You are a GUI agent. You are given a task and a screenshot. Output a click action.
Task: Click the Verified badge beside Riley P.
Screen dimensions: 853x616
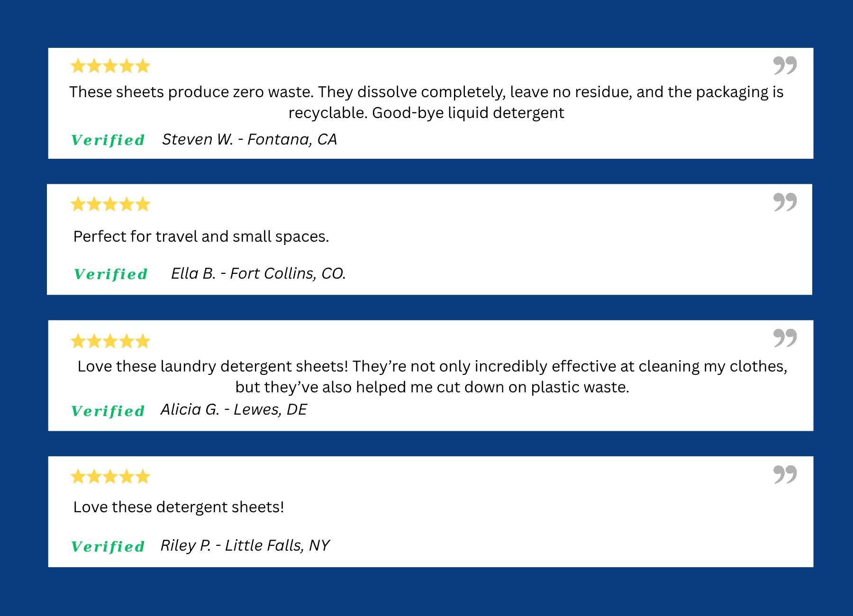[108, 547]
